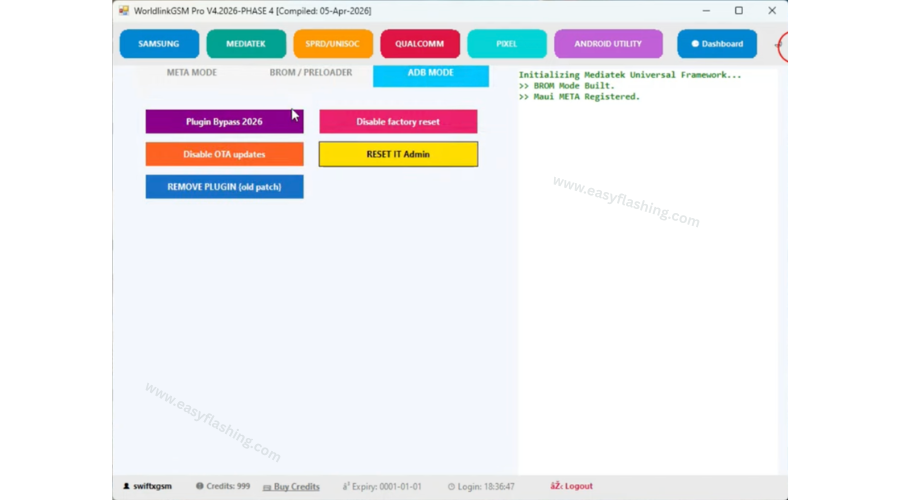The height and width of the screenshot is (500, 900).
Task: Click the red circular icon beside Dashboard
Action: pyautogui.click(x=783, y=45)
